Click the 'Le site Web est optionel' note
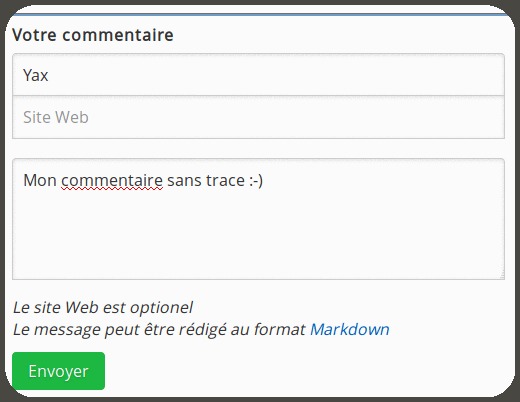This screenshot has height=402, width=520. point(103,307)
